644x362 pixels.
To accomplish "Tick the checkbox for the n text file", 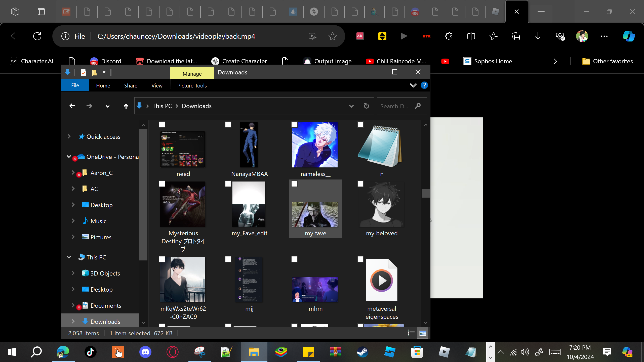I will click(360, 124).
